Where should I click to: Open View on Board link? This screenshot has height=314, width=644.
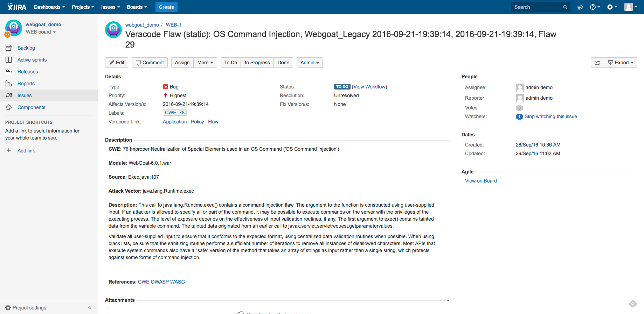(481, 181)
